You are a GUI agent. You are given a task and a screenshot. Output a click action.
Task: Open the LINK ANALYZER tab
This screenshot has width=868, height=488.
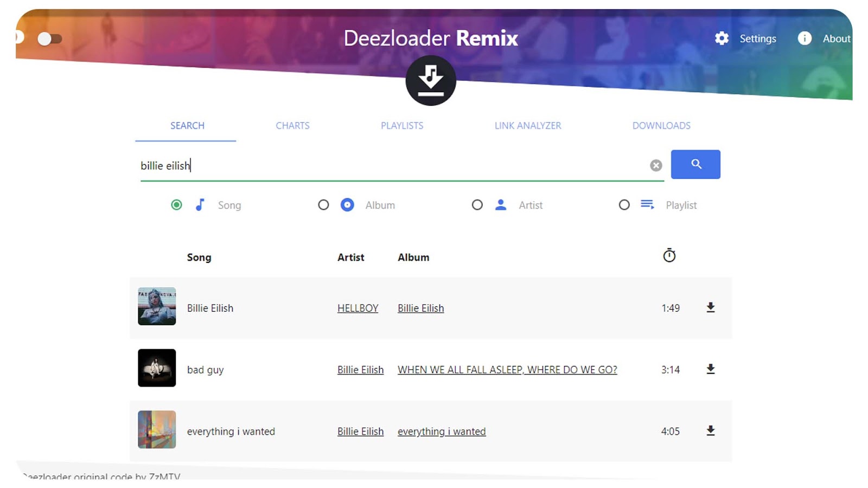tap(527, 125)
